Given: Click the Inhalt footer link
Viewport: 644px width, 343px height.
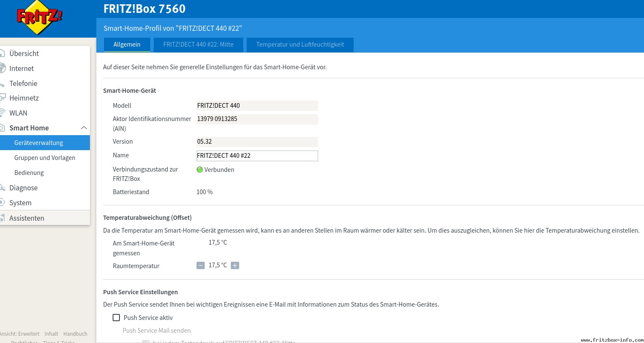Looking at the screenshot, I should click(51, 334).
